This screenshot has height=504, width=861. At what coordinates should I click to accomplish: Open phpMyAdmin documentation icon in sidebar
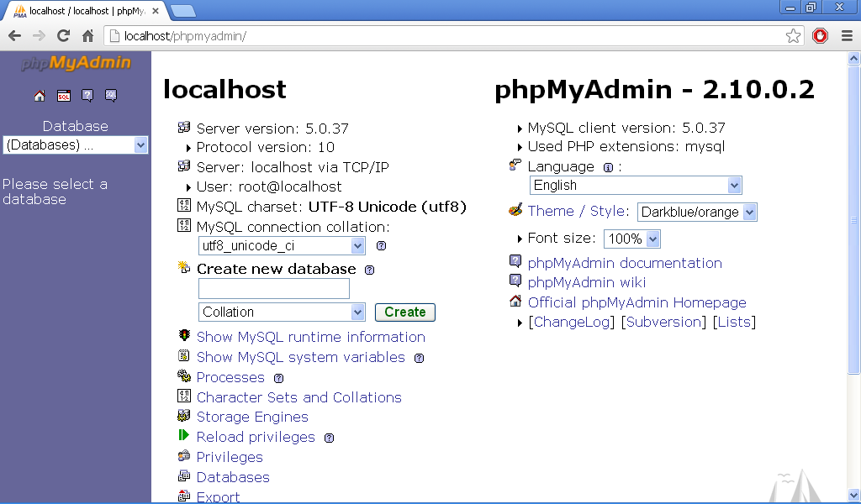pyautogui.click(x=87, y=96)
